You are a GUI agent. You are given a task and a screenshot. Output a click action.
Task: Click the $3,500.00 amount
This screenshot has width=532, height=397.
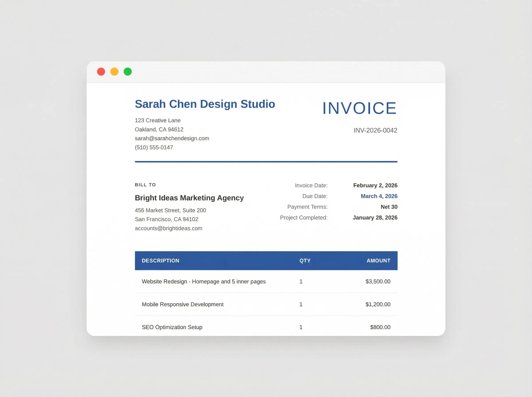tap(378, 281)
